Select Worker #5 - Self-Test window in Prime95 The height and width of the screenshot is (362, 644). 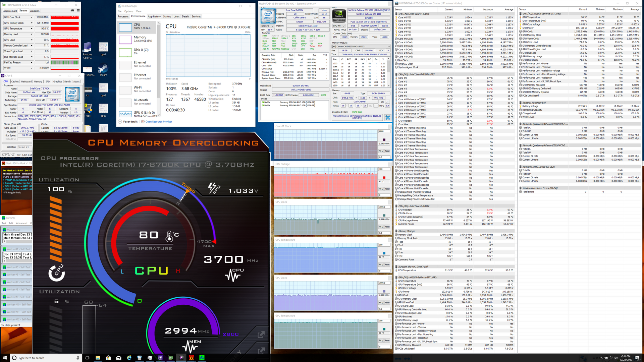click(17, 267)
